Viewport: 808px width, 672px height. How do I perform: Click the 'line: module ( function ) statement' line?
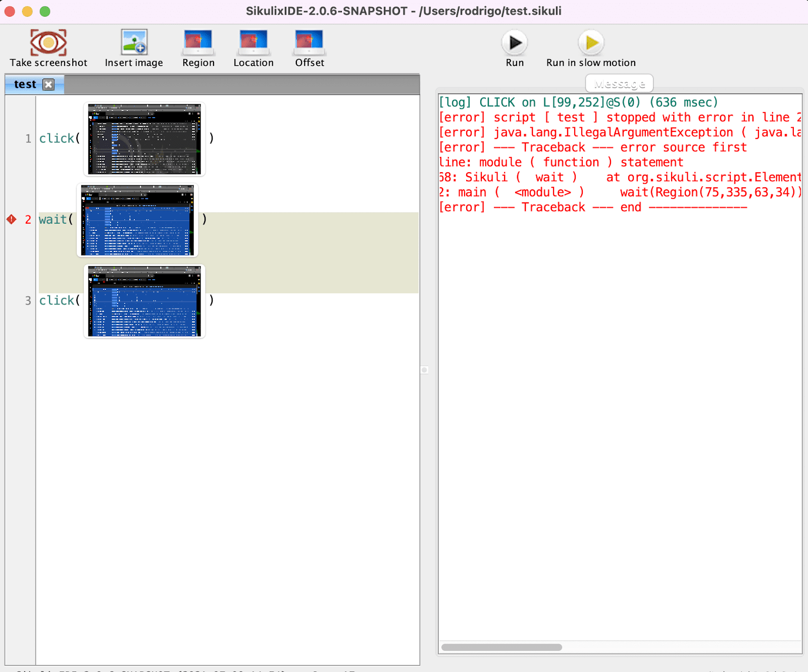coord(561,162)
